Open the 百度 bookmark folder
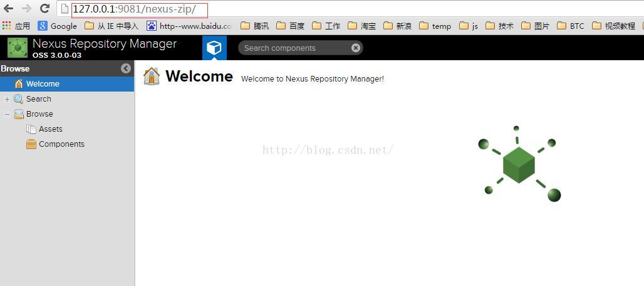 291,26
